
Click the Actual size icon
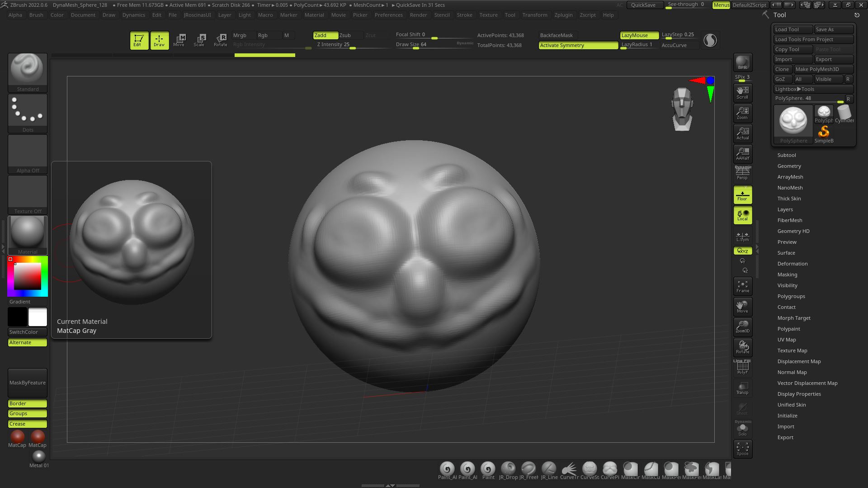click(x=742, y=133)
